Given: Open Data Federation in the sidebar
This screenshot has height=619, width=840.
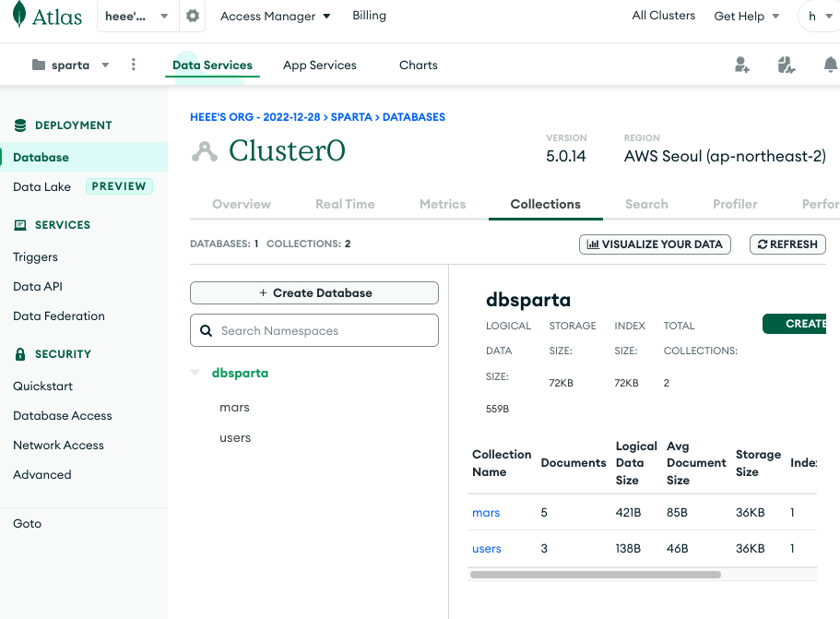Looking at the screenshot, I should (x=59, y=316).
